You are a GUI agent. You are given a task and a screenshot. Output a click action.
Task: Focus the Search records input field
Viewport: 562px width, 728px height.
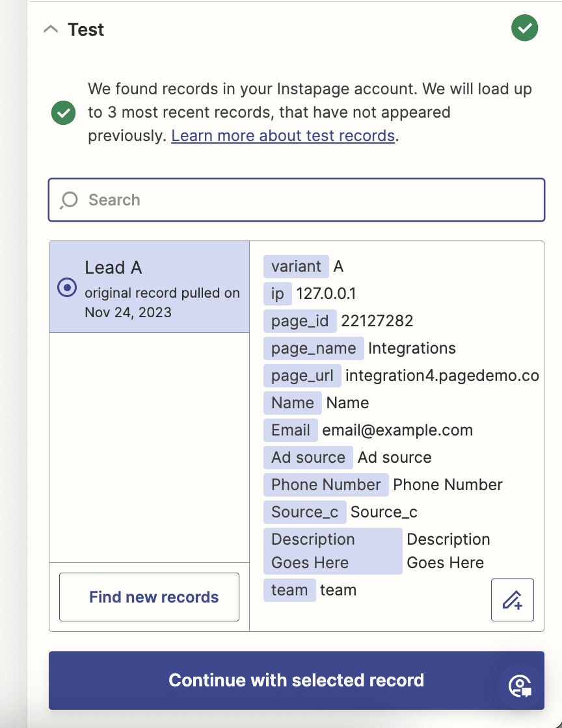click(297, 200)
